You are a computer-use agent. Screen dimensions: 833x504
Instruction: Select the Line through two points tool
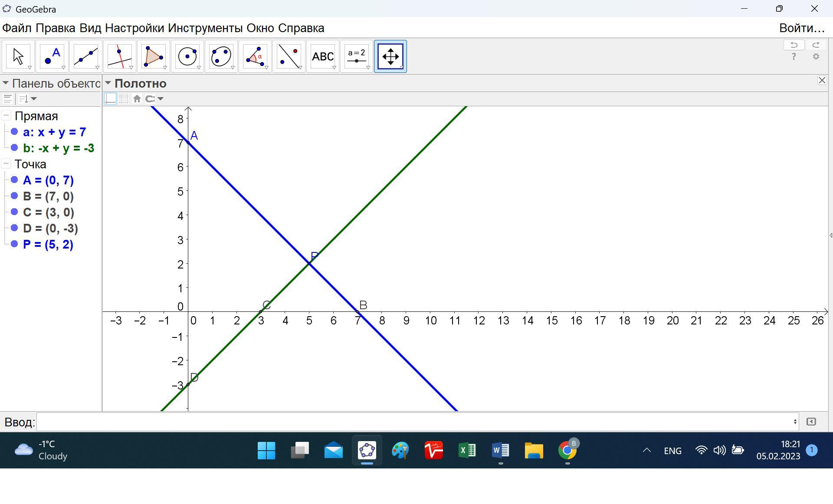point(86,56)
